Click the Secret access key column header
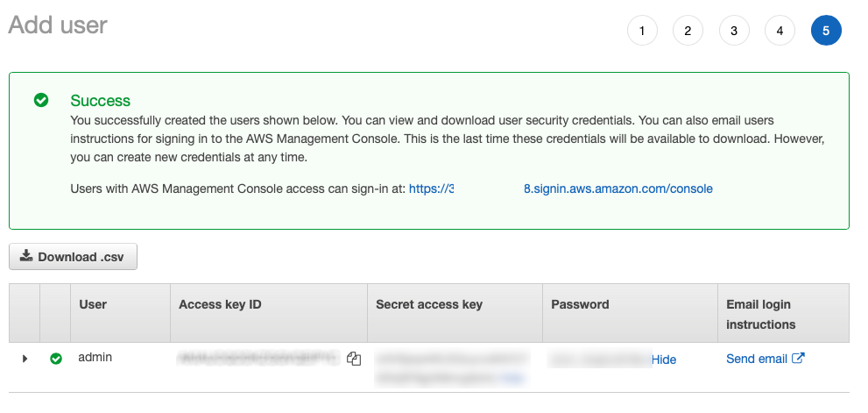This screenshot has height=413, width=868. click(429, 304)
